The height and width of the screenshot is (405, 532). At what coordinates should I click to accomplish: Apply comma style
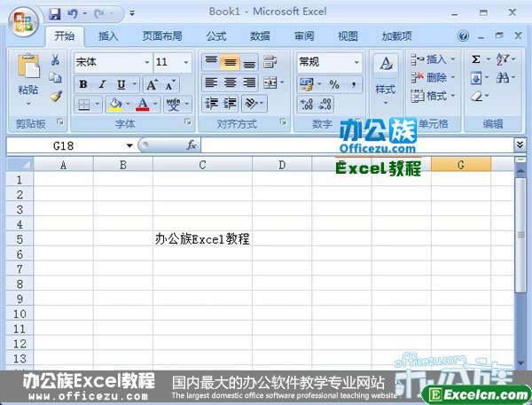pos(354,85)
